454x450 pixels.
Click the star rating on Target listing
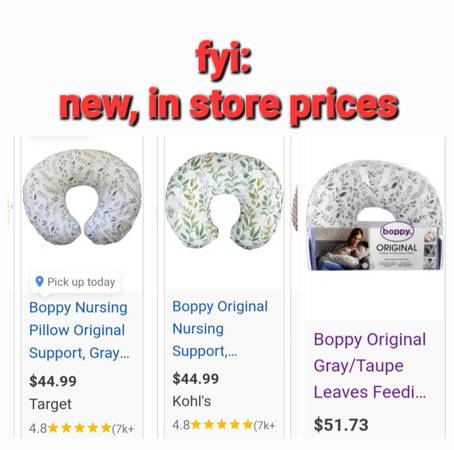click(80, 428)
